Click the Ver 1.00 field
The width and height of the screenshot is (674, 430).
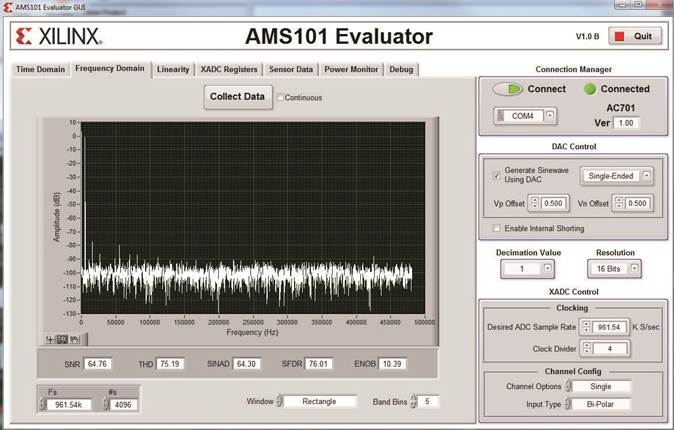click(626, 123)
